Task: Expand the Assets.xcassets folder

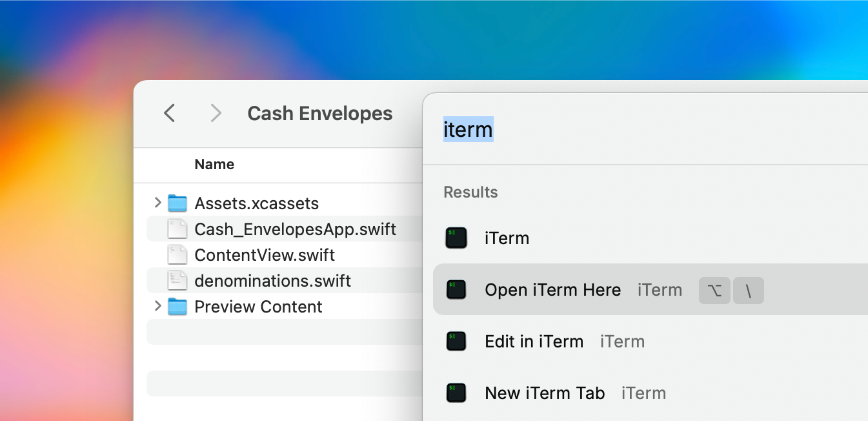Action: [x=157, y=203]
